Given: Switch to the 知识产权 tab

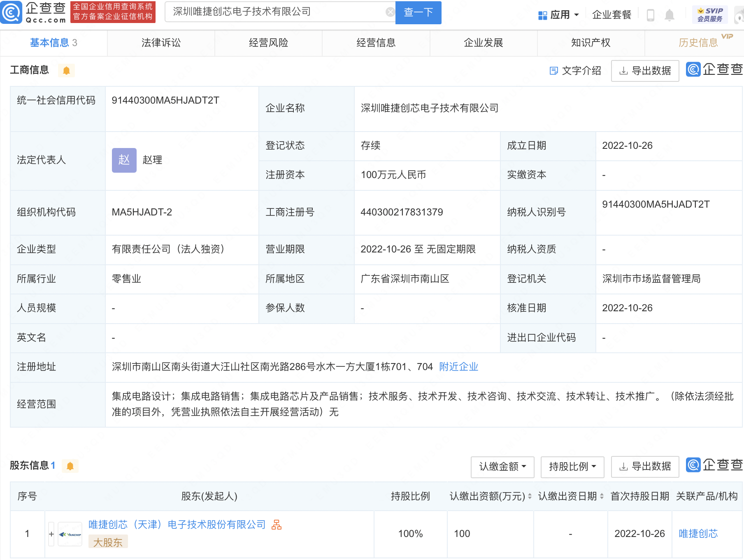Looking at the screenshot, I should [x=591, y=43].
